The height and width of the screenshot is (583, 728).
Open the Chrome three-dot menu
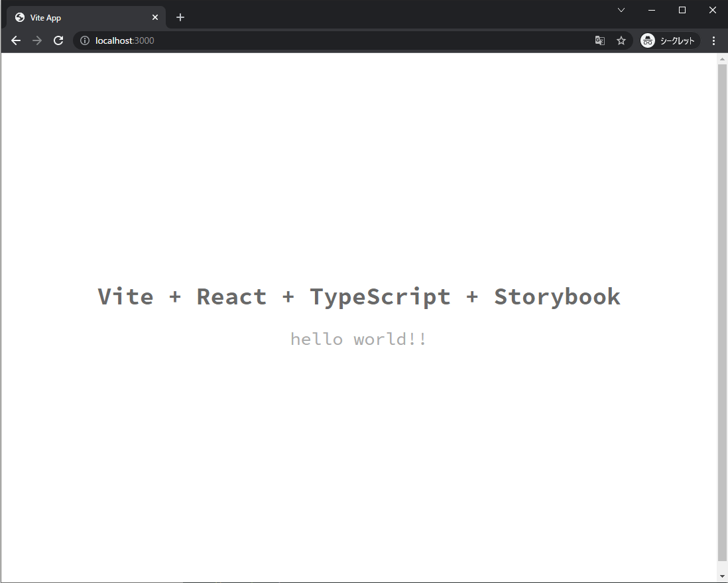(713, 41)
